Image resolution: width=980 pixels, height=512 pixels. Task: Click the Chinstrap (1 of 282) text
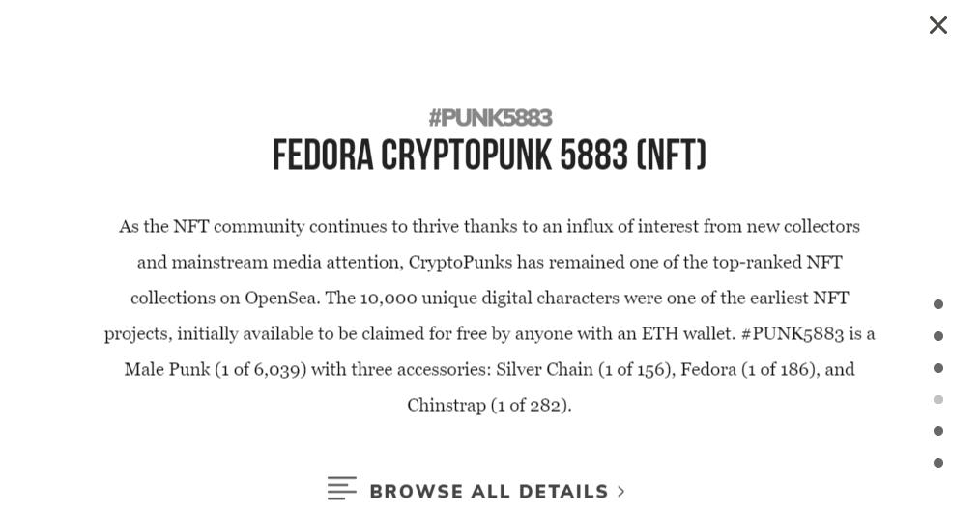click(x=488, y=405)
